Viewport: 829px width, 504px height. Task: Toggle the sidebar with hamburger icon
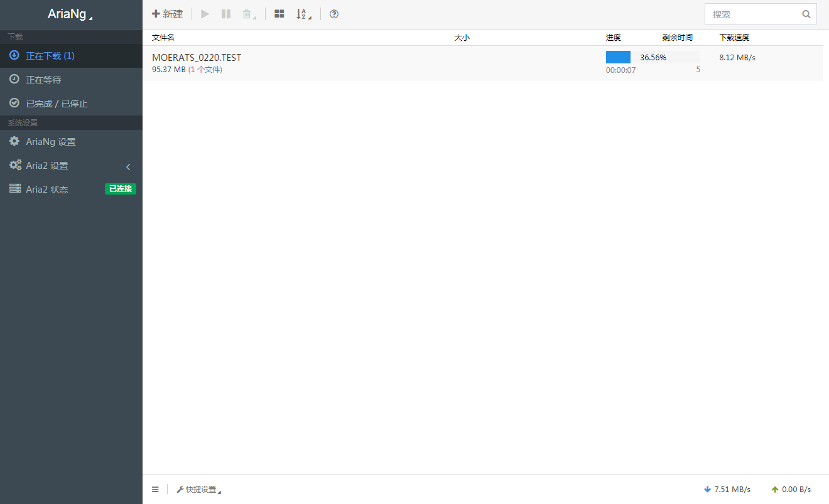[x=155, y=490]
